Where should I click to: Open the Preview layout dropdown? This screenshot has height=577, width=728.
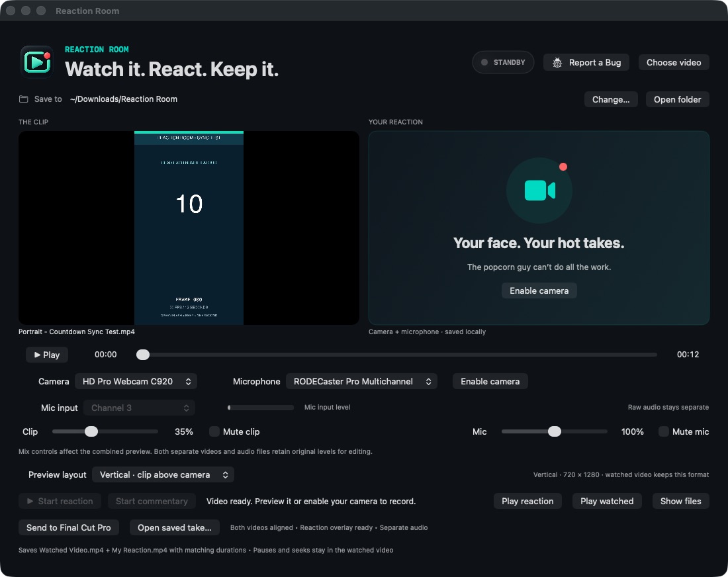[x=163, y=474]
